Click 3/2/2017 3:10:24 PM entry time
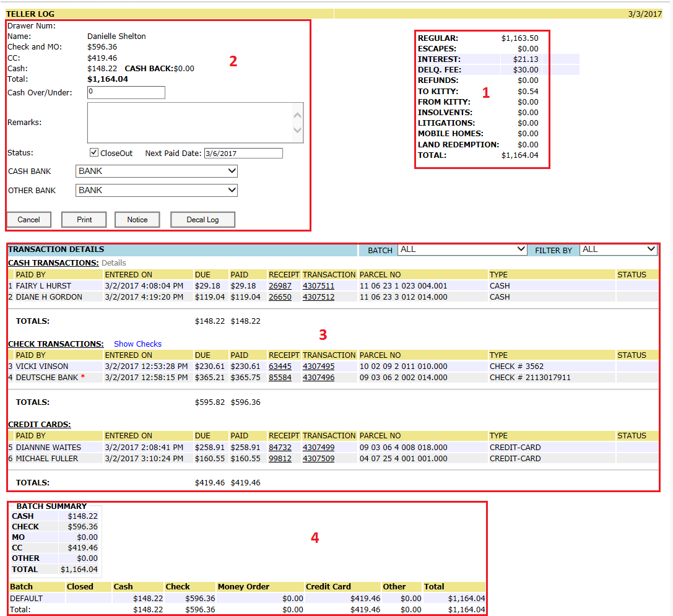The width and height of the screenshot is (673, 616). coord(144,459)
